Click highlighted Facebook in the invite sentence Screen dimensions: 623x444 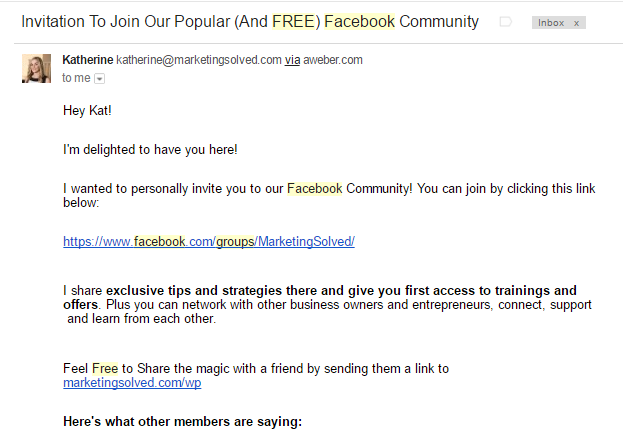314,188
